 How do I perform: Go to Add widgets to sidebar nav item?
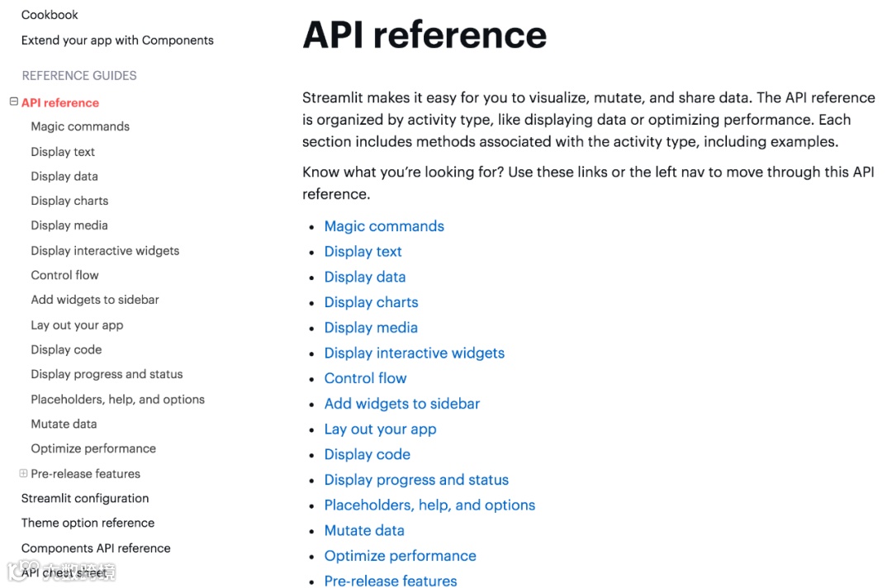tap(95, 300)
